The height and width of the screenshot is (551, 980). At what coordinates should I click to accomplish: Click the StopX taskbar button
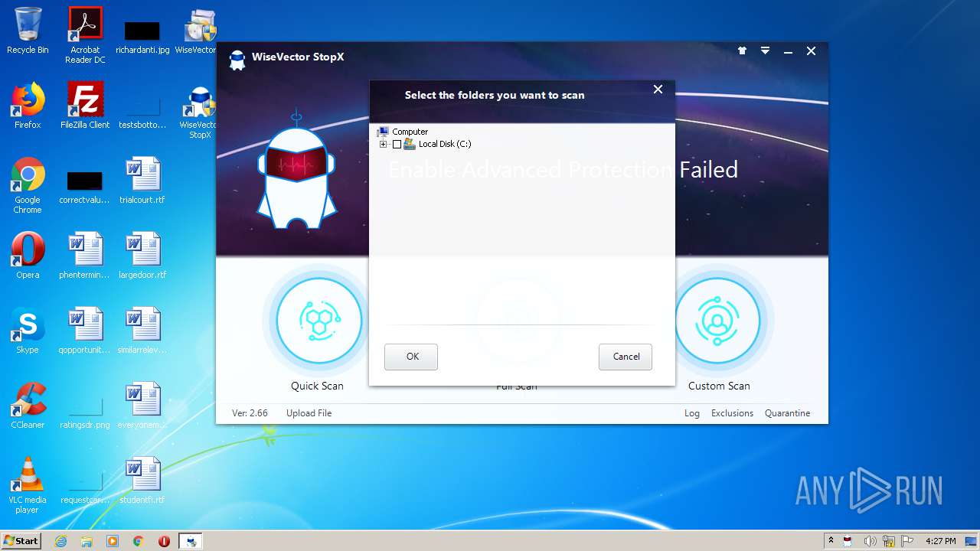point(191,541)
